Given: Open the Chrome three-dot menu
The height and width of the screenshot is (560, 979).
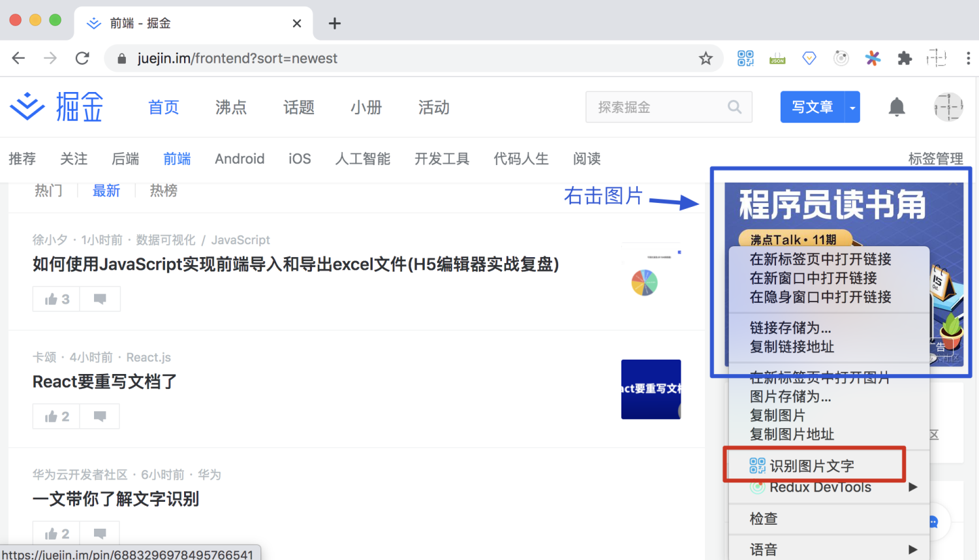Looking at the screenshot, I should click(968, 58).
